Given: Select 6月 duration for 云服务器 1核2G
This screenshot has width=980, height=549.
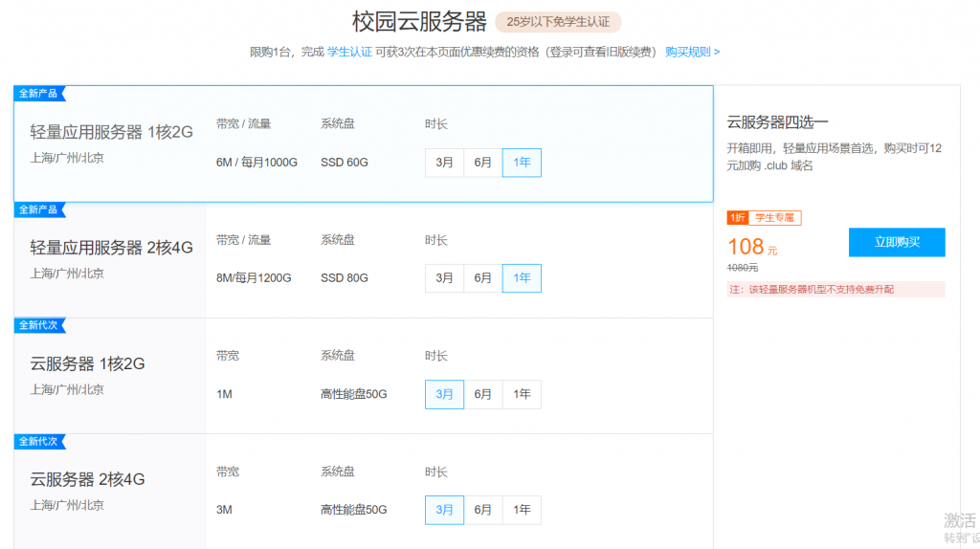Looking at the screenshot, I should (482, 394).
